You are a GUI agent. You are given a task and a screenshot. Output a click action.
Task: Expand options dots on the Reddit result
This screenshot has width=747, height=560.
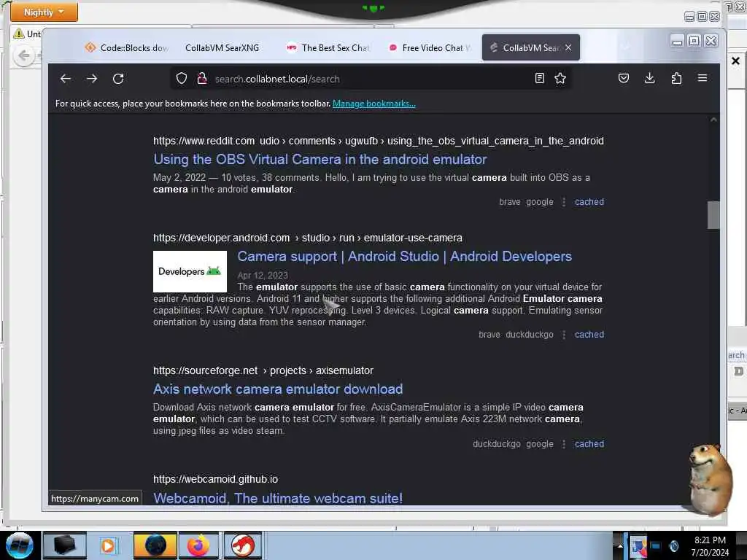point(564,202)
